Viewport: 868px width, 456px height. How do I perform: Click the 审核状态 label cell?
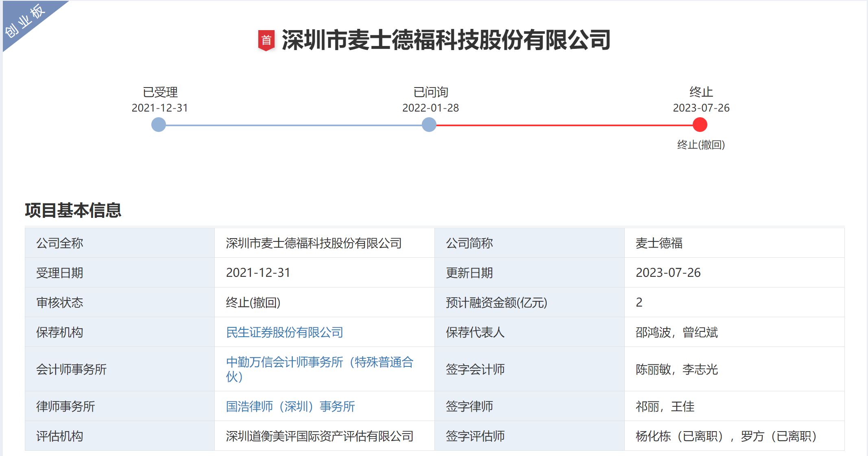point(120,303)
